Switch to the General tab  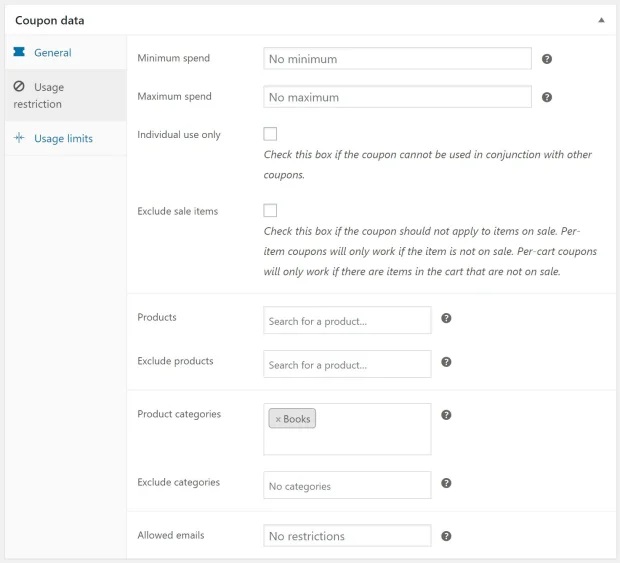(52, 52)
